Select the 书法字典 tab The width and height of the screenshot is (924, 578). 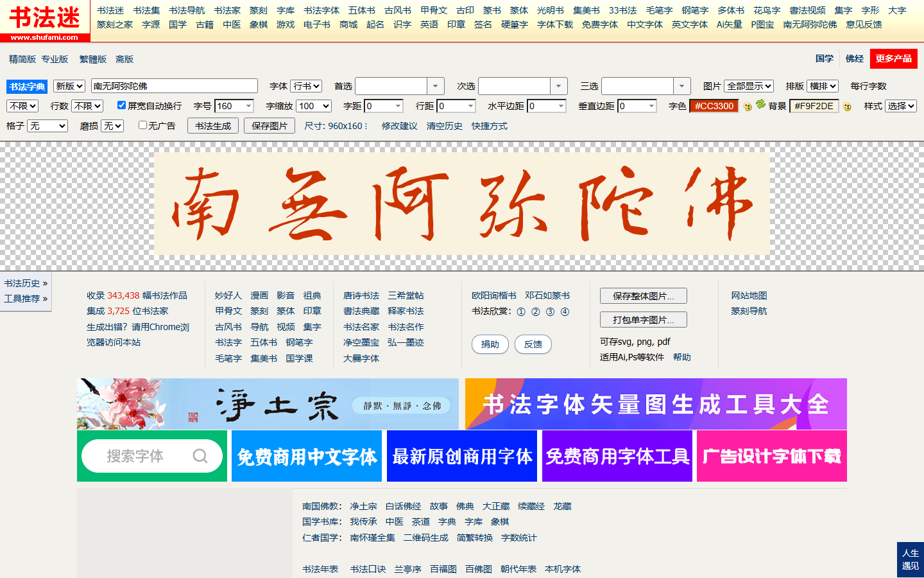click(27, 87)
